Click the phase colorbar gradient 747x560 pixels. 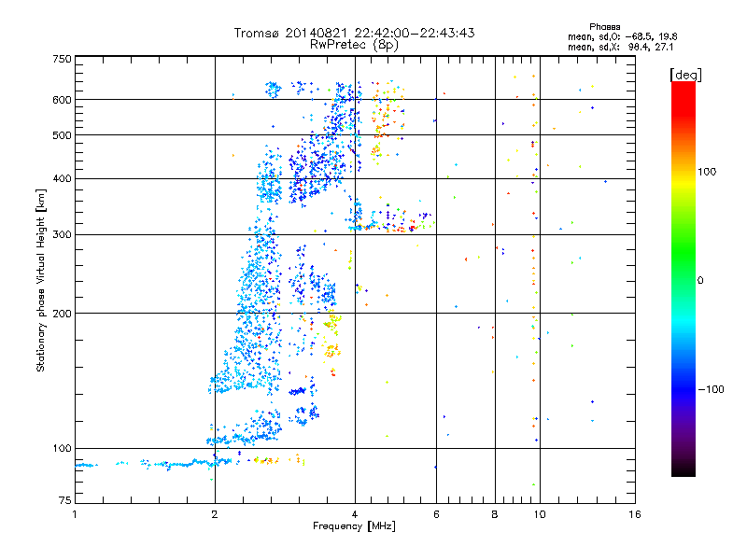pyautogui.click(x=684, y=278)
